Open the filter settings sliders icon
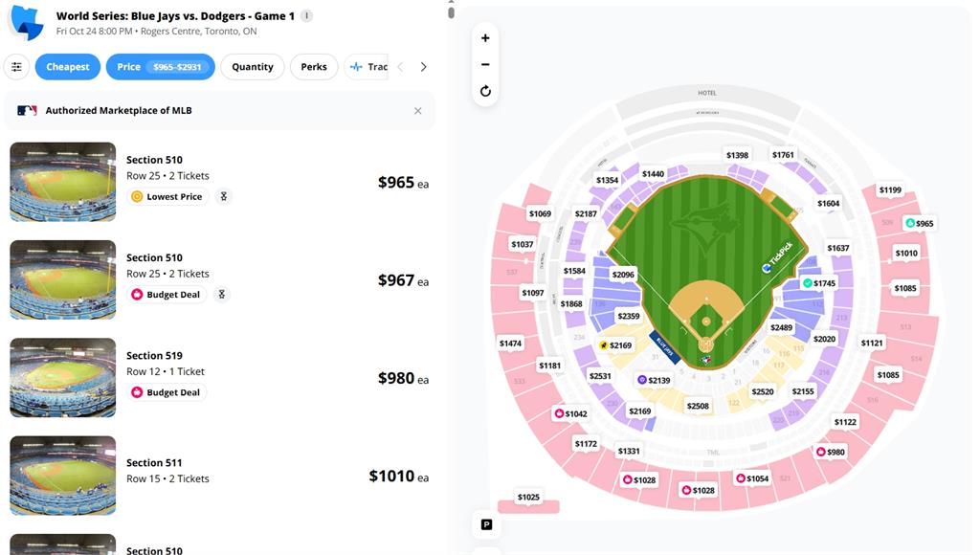The image size is (980, 555). point(16,67)
